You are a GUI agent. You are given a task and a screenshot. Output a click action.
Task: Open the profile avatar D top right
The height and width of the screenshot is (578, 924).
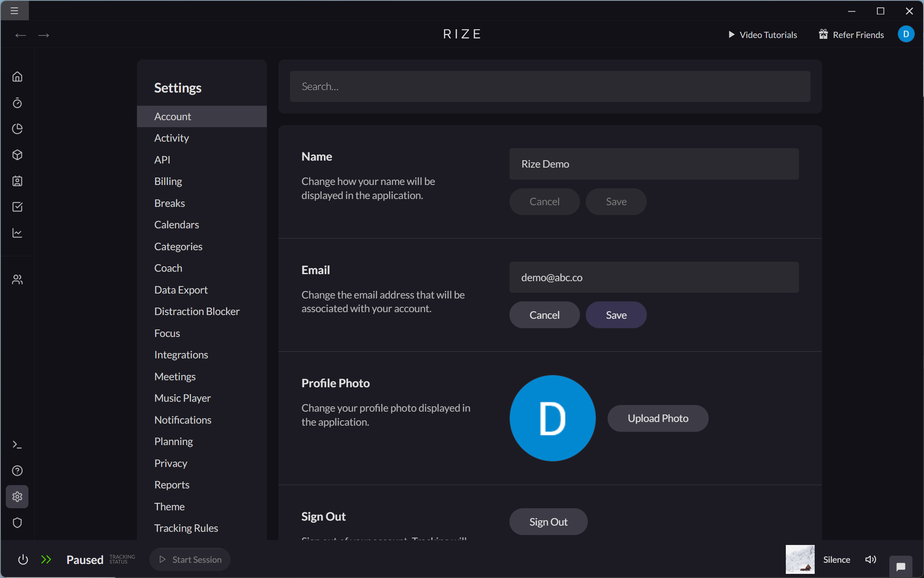pos(906,34)
